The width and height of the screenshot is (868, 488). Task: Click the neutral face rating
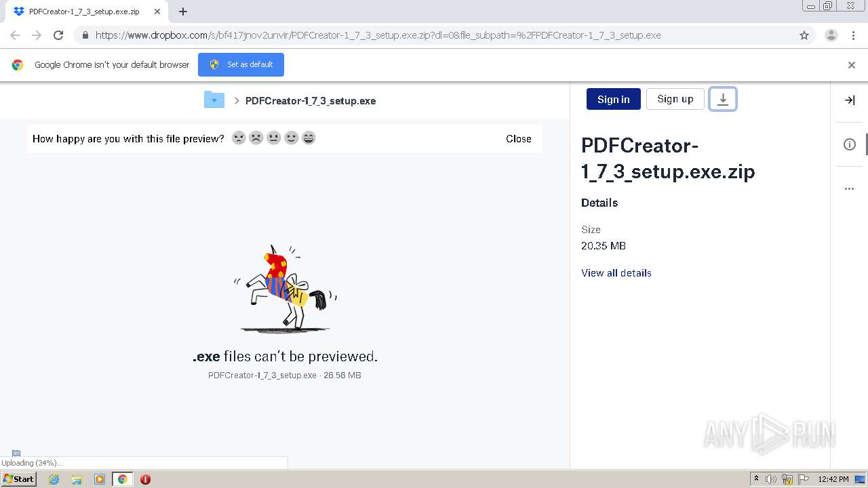[x=274, y=138]
